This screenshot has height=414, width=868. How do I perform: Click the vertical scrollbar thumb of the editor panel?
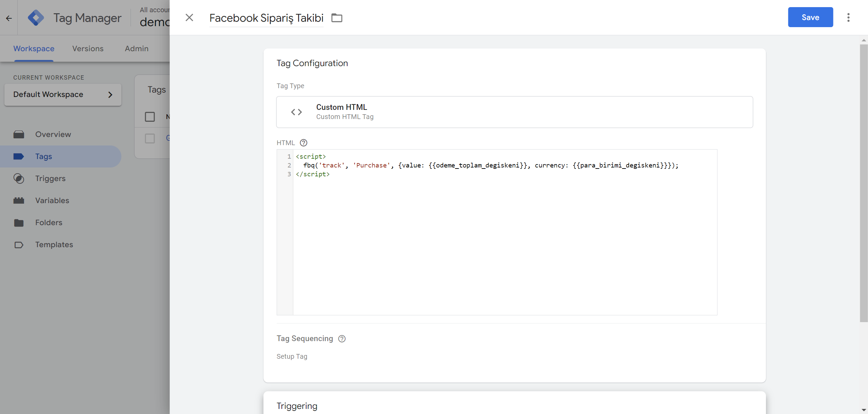tap(864, 183)
